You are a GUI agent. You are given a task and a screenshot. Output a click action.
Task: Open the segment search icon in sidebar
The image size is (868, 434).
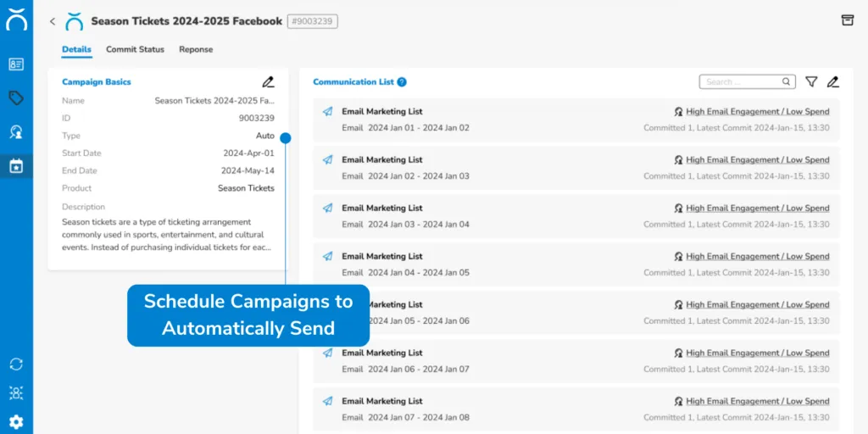coord(16,131)
